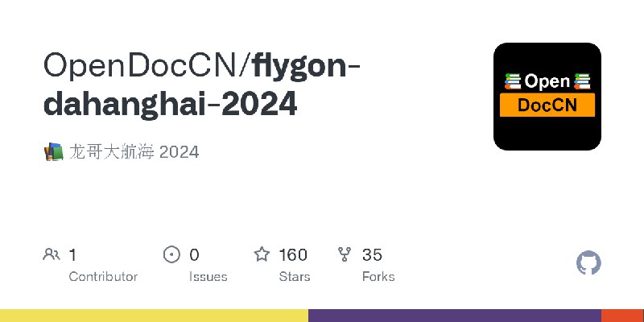Click the star icon
644x322 pixels.
262,255
